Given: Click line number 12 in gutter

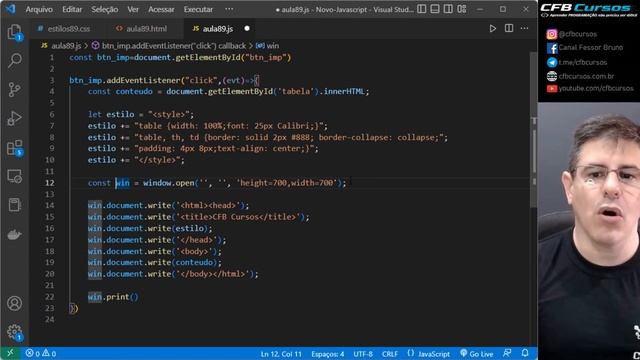Looking at the screenshot, I should [50, 183].
